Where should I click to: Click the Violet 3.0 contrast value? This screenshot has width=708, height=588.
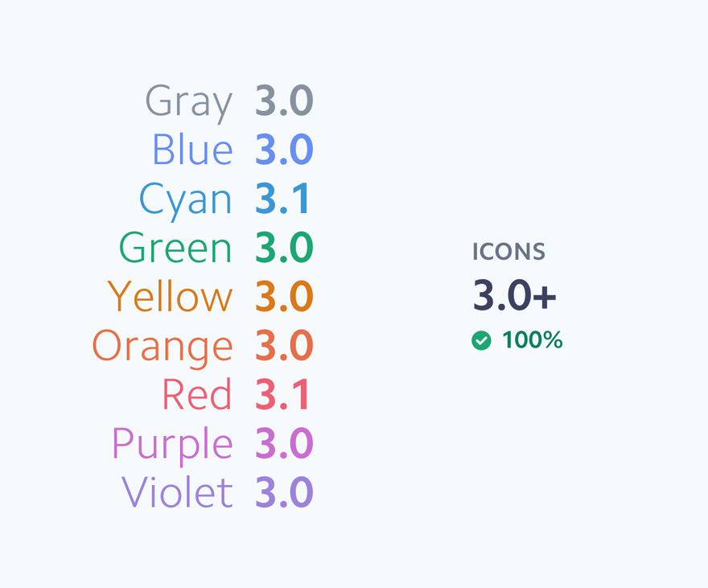click(284, 492)
